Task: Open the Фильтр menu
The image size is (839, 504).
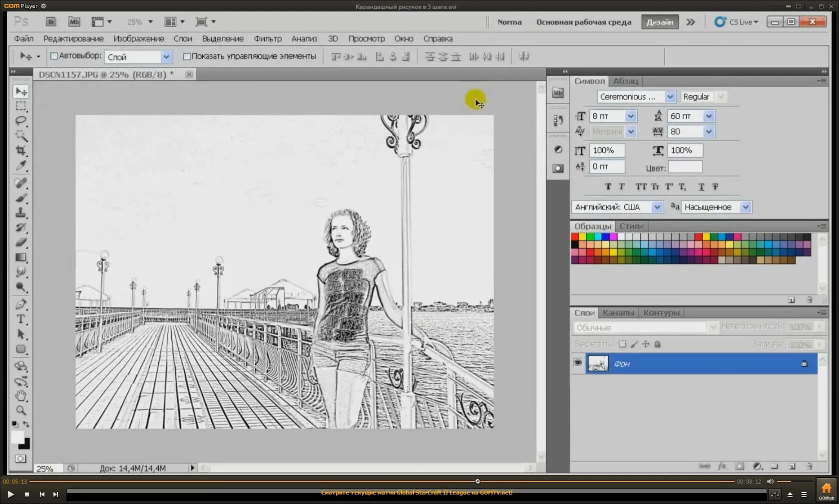Action: [267, 39]
